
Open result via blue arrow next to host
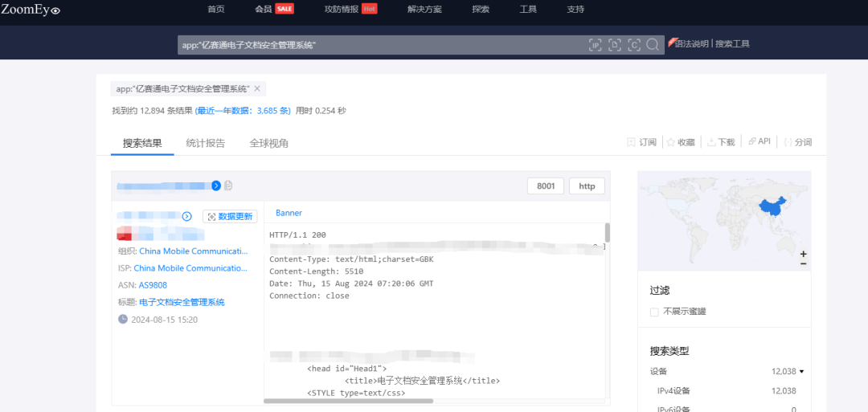tap(216, 186)
